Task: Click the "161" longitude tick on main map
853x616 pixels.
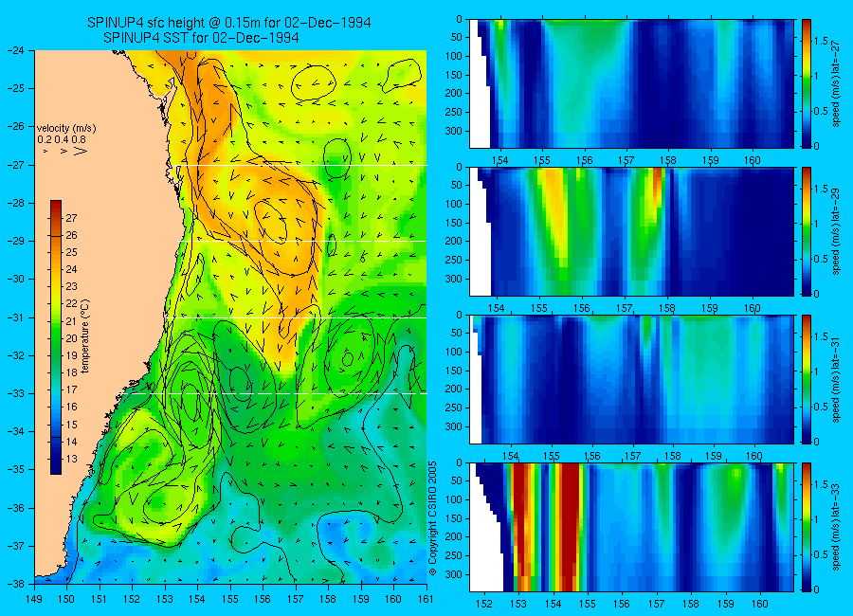Action: click(426, 599)
